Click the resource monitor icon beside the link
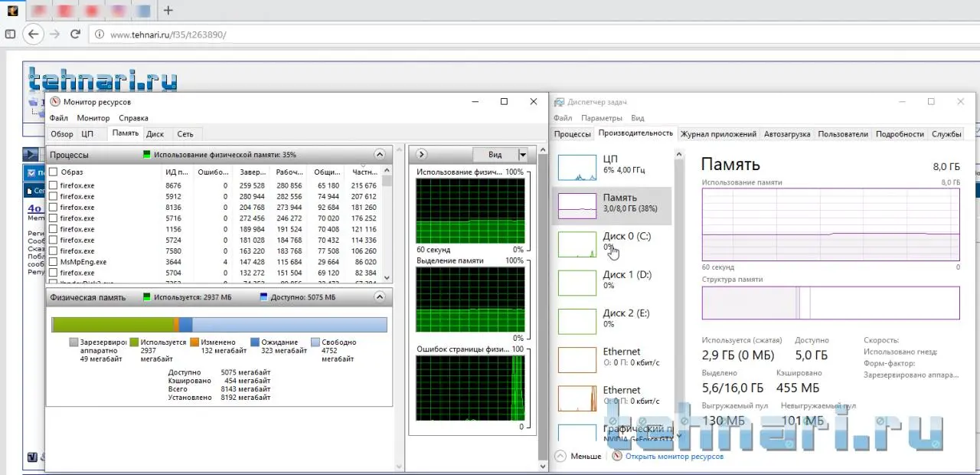This screenshot has width=980, height=475. coord(617,456)
